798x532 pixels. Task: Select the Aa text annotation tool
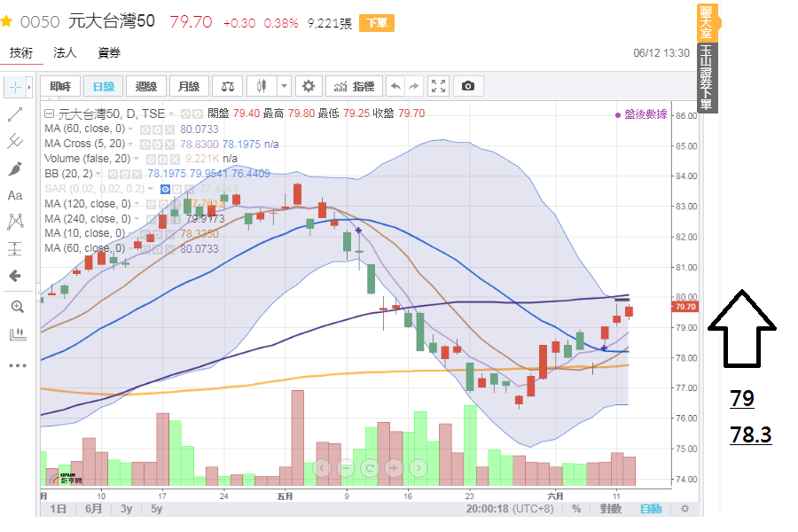(x=15, y=195)
